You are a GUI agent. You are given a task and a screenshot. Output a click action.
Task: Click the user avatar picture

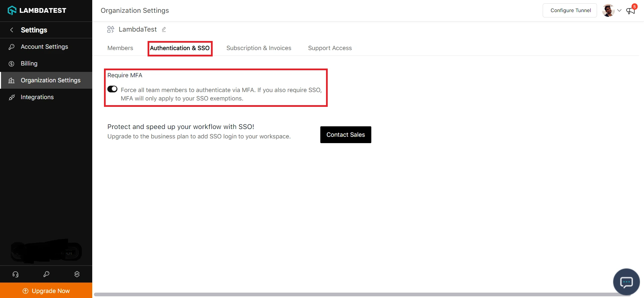(x=608, y=10)
